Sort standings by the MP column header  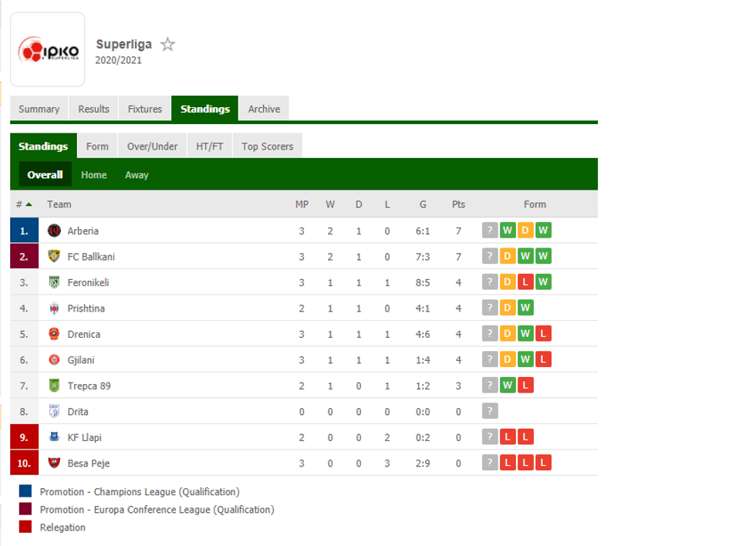pos(302,204)
